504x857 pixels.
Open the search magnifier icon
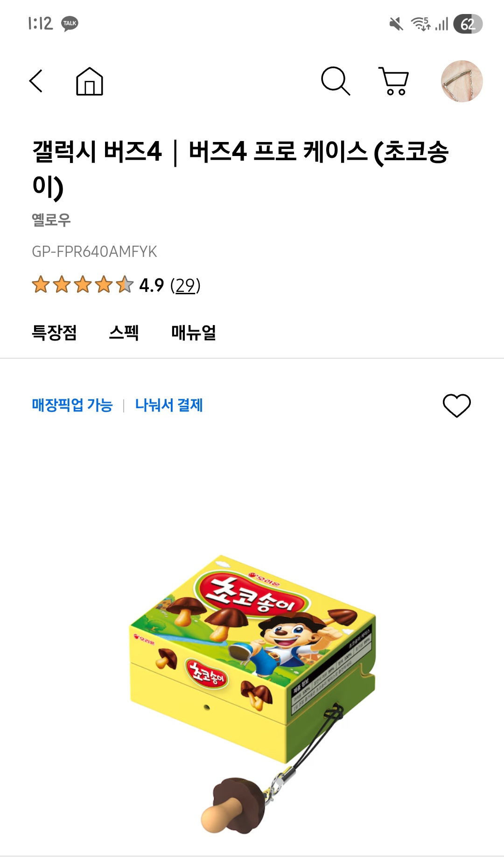(336, 81)
